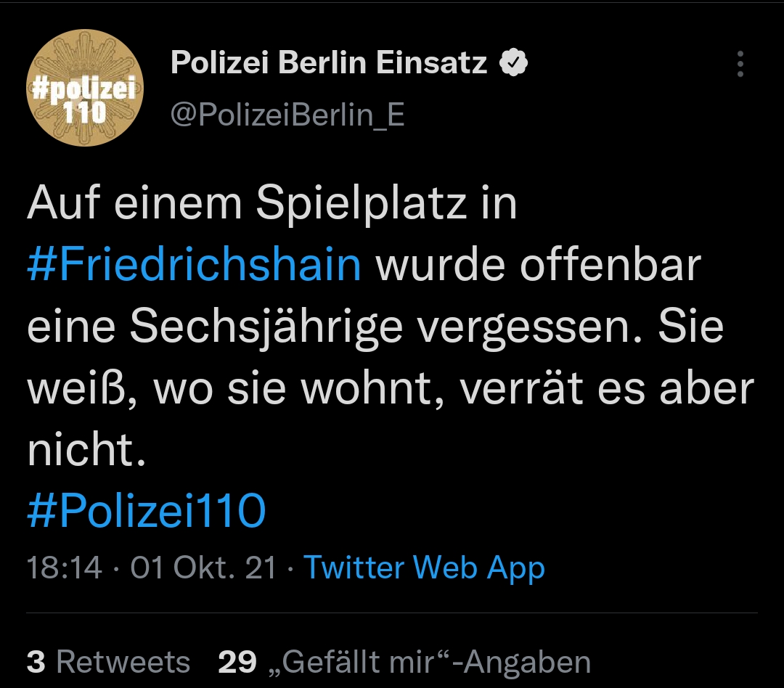Click the 18:14 tweet time
This screenshot has height=688, width=784.
pos(65,568)
